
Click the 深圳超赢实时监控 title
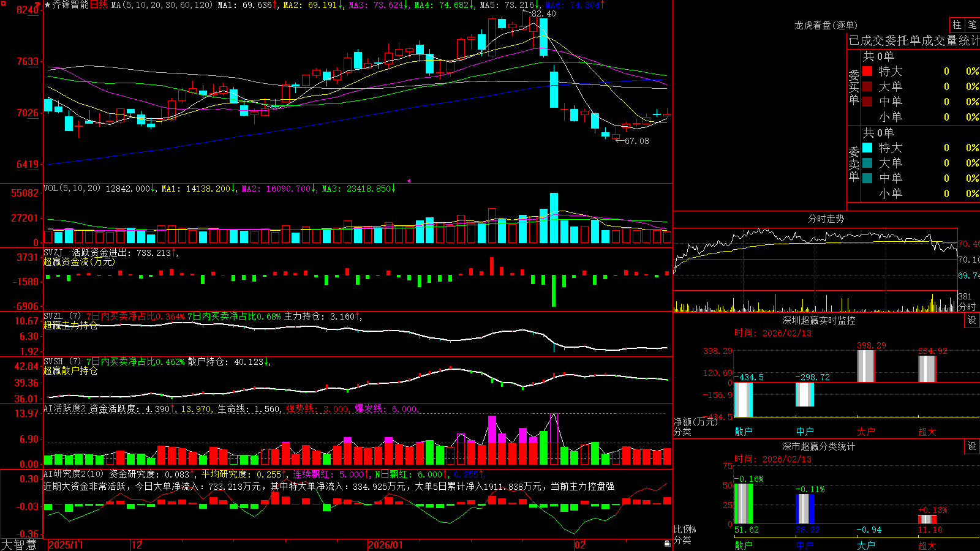tap(819, 320)
